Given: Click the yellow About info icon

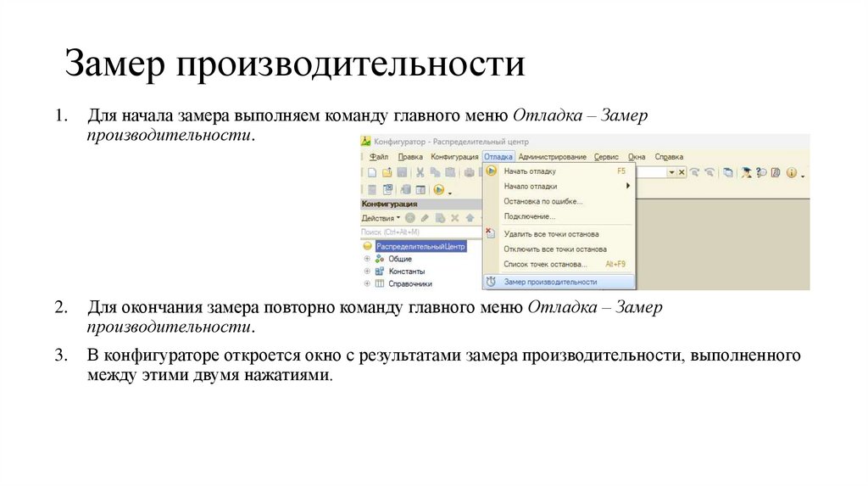Looking at the screenshot, I should point(792,173).
